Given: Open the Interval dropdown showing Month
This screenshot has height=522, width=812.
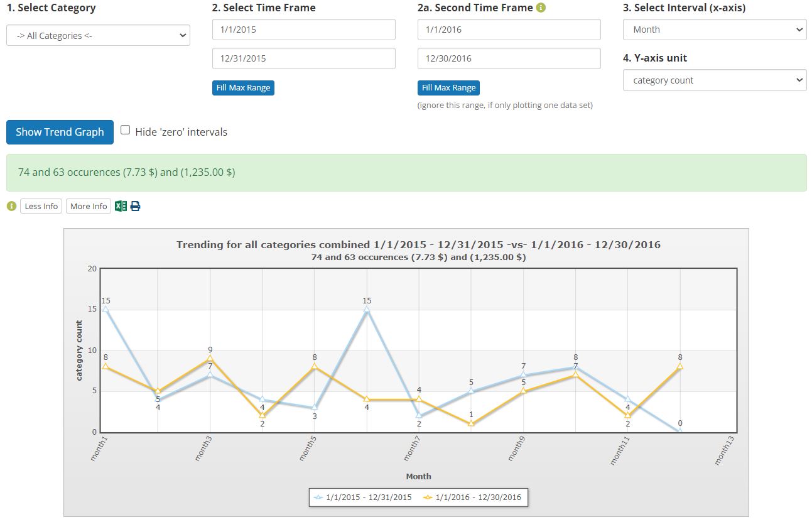Looking at the screenshot, I should pos(715,29).
